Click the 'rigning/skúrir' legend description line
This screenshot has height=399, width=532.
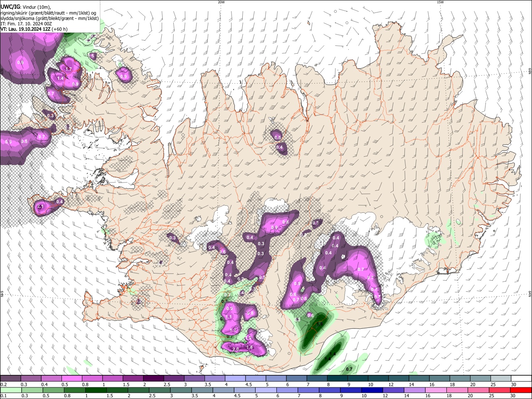(x=49, y=13)
